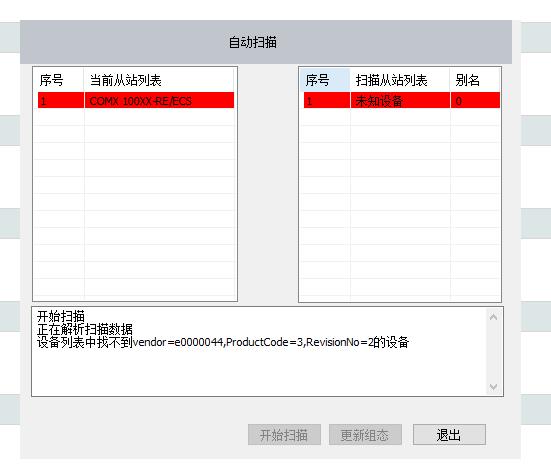Click the 正在解析扫描数据 log line

point(85,329)
